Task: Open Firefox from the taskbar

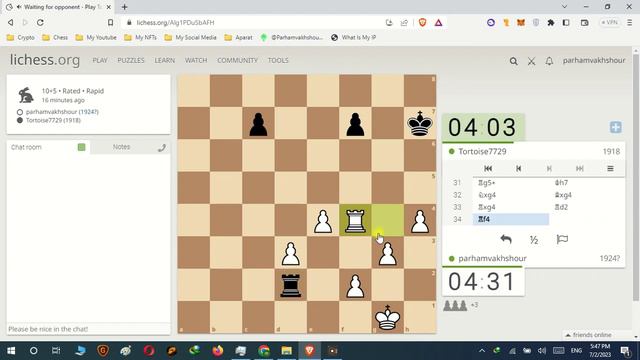Action: click(x=218, y=351)
